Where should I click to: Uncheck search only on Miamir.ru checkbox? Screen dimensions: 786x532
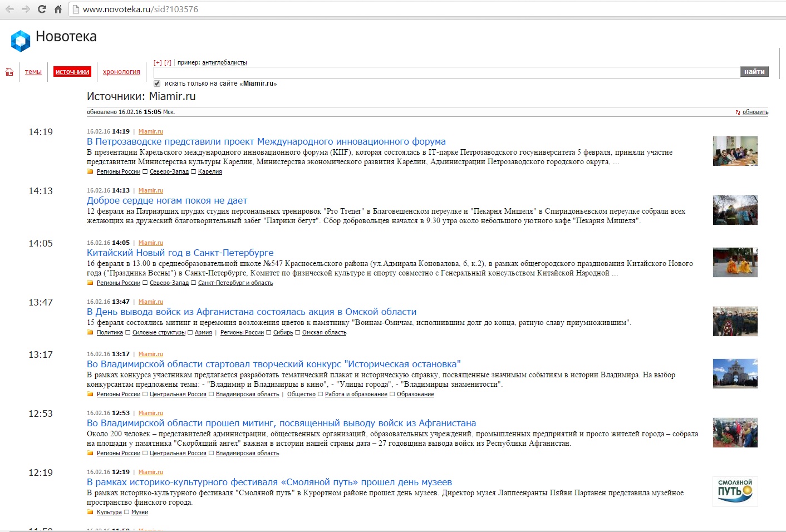(x=157, y=83)
